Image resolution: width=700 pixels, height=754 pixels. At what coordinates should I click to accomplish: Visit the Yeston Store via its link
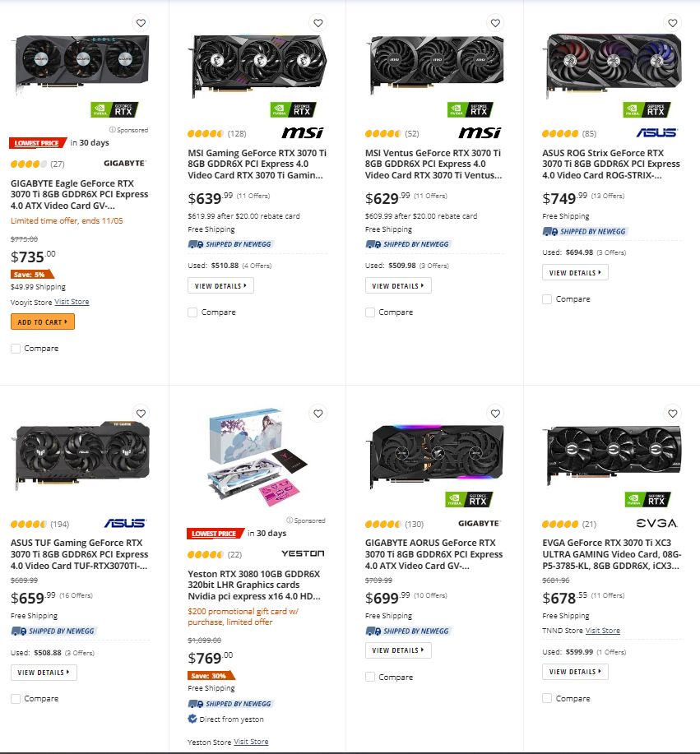(x=251, y=741)
